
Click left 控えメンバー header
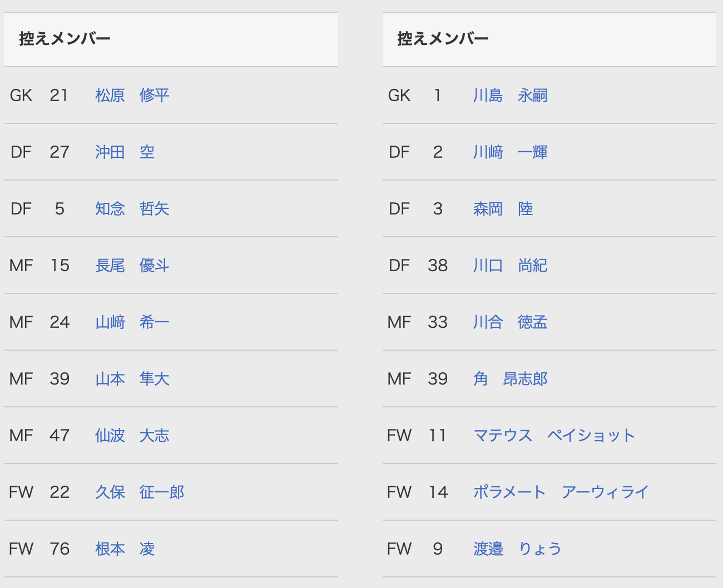point(65,39)
